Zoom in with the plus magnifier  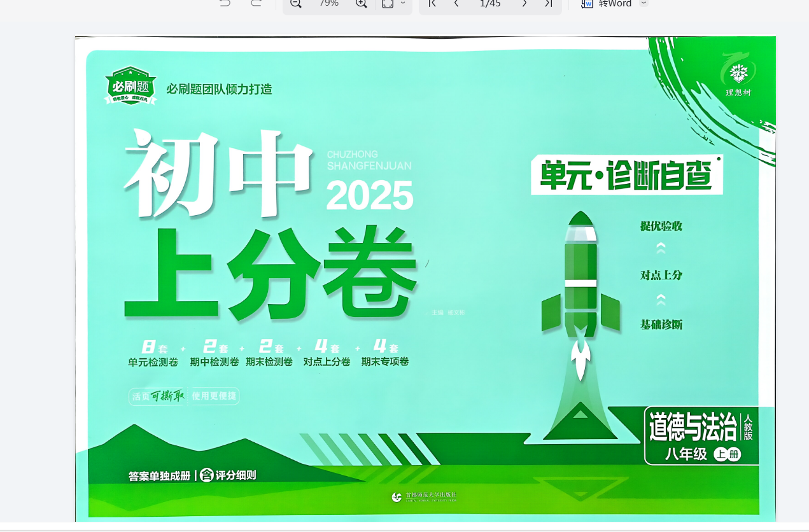pyautogui.click(x=361, y=3)
